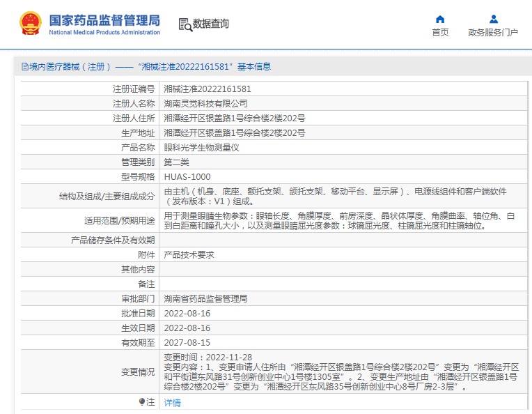Click the 产品储存条件及有效期 row label
This screenshot has height=414, width=532.
click(113, 240)
